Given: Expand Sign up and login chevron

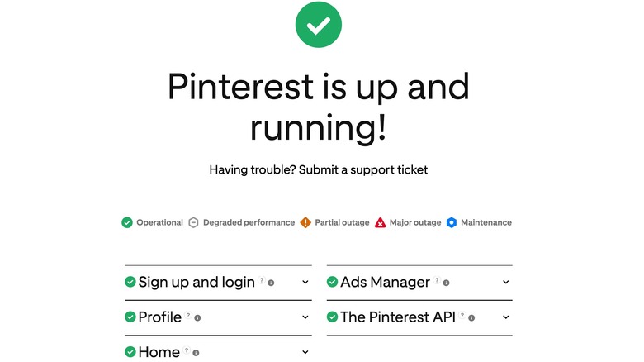Looking at the screenshot, I should [305, 282].
